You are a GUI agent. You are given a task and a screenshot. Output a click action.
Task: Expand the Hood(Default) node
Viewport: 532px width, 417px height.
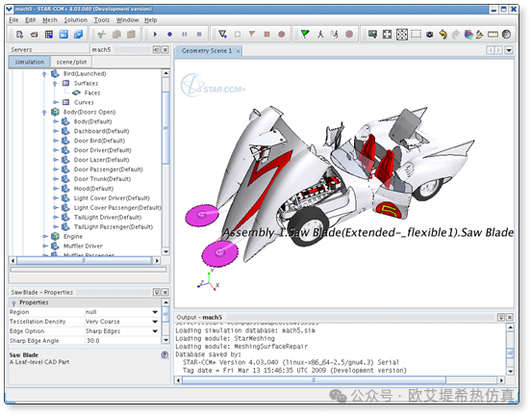tap(56, 189)
